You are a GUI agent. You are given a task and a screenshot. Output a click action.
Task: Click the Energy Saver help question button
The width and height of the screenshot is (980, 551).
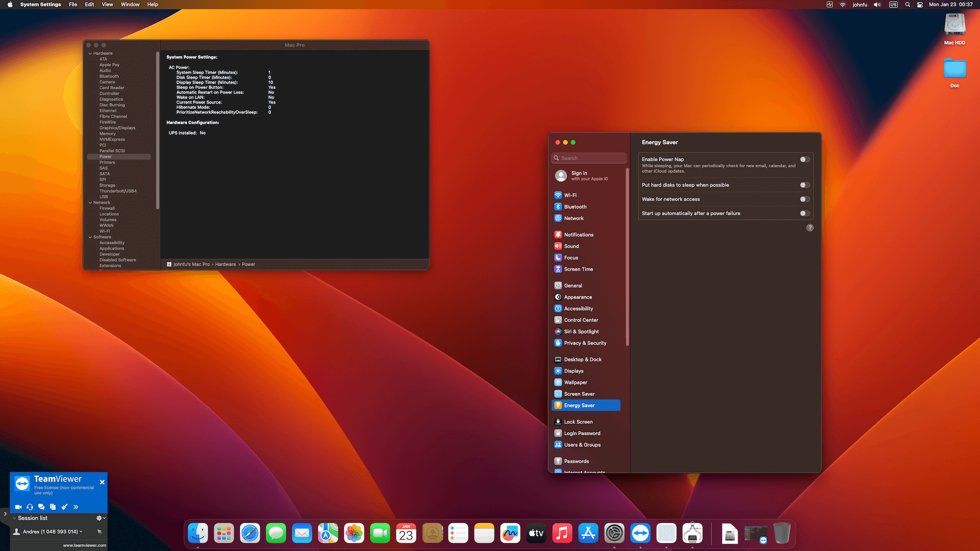pyautogui.click(x=810, y=228)
